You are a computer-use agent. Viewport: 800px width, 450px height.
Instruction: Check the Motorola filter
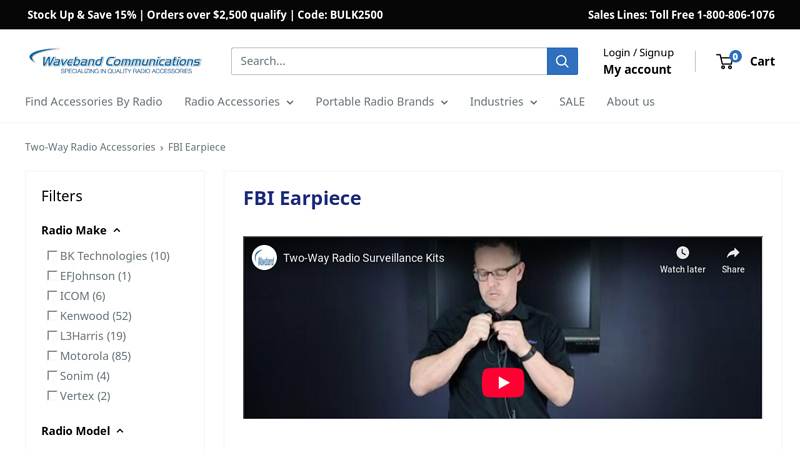point(52,355)
